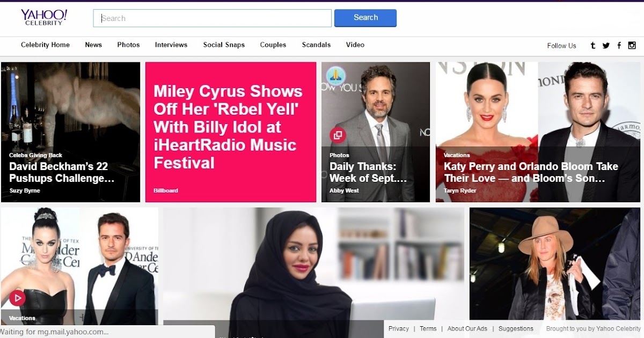Open the News section
Viewport: 644px width, 338px height.
pyautogui.click(x=93, y=45)
